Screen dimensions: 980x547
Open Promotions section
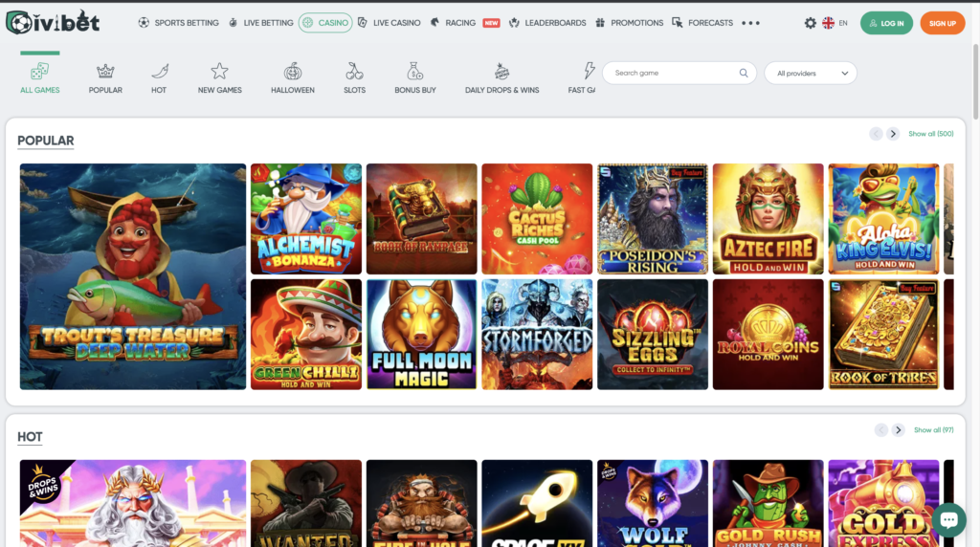pos(629,23)
